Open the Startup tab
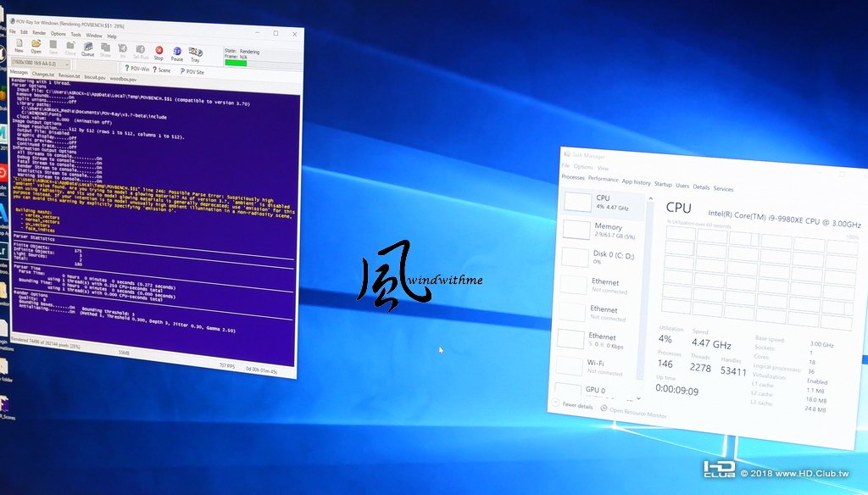The height and width of the screenshot is (495, 868). [663, 184]
